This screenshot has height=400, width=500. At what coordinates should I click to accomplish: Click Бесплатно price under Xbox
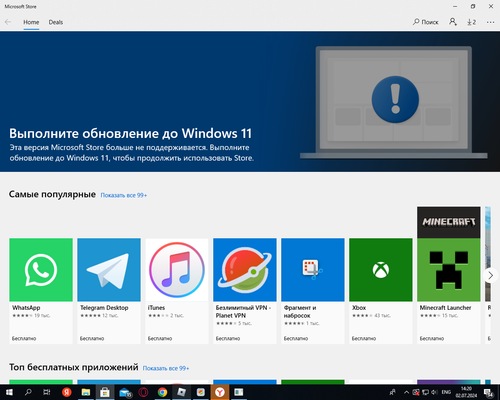(x=364, y=338)
